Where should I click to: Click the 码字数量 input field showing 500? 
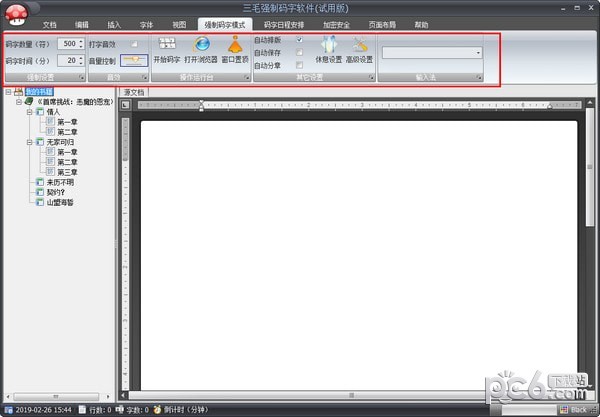coord(67,44)
